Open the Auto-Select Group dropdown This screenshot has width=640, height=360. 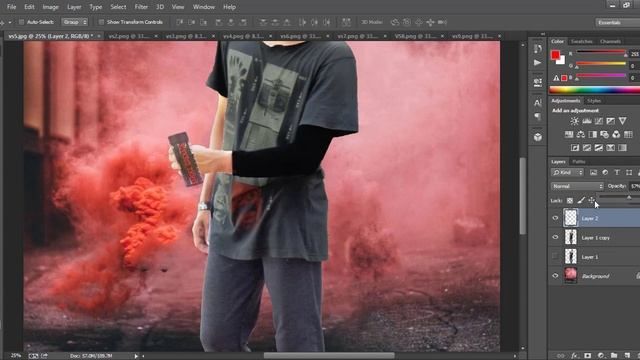(74, 22)
